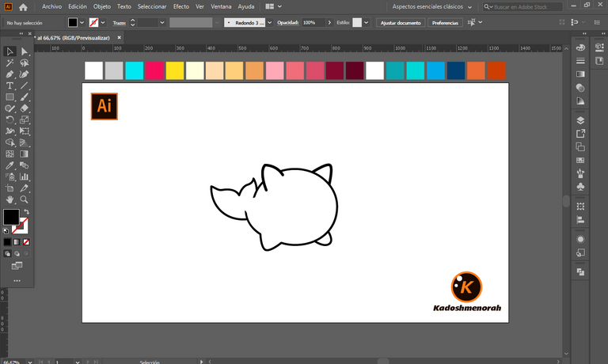The image size is (608, 364).
Task: Open the Edición menu
Action: pos(78,6)
